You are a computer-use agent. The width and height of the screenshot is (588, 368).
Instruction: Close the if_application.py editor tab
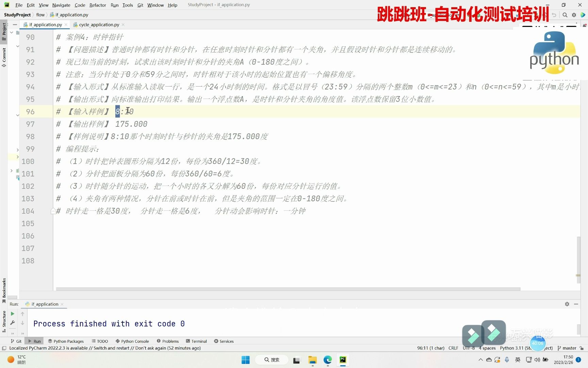66,25
